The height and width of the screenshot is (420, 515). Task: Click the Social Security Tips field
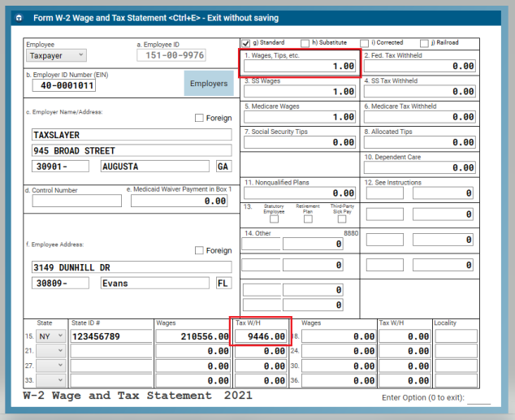tap(300, 142)
